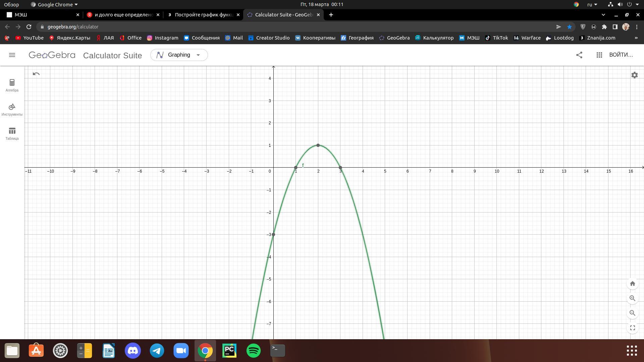Expand hidden bookmarks overflow chevron

point(636,38)
